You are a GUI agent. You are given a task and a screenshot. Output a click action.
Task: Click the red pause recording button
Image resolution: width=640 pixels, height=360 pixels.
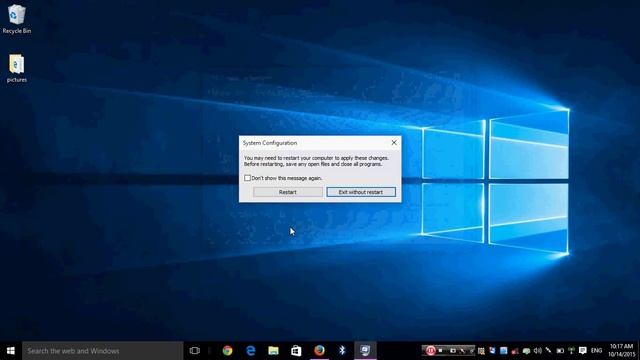tap(430, 351)
